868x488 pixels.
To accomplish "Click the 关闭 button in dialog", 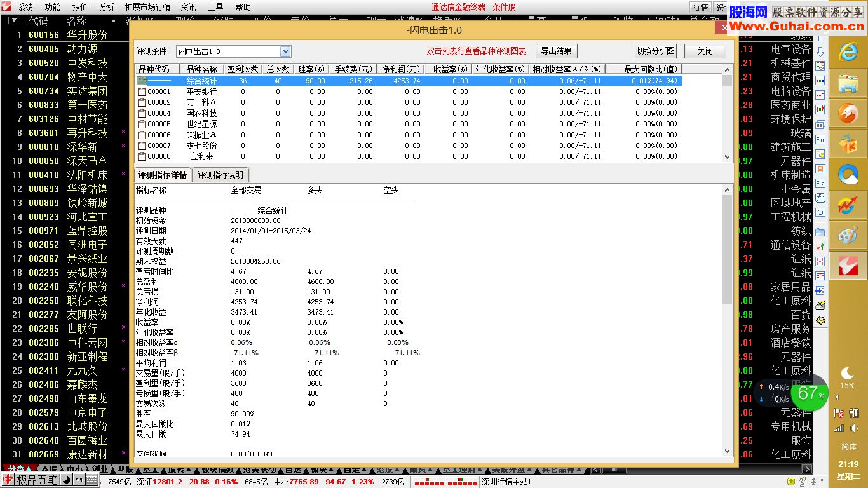I will 705,51.
